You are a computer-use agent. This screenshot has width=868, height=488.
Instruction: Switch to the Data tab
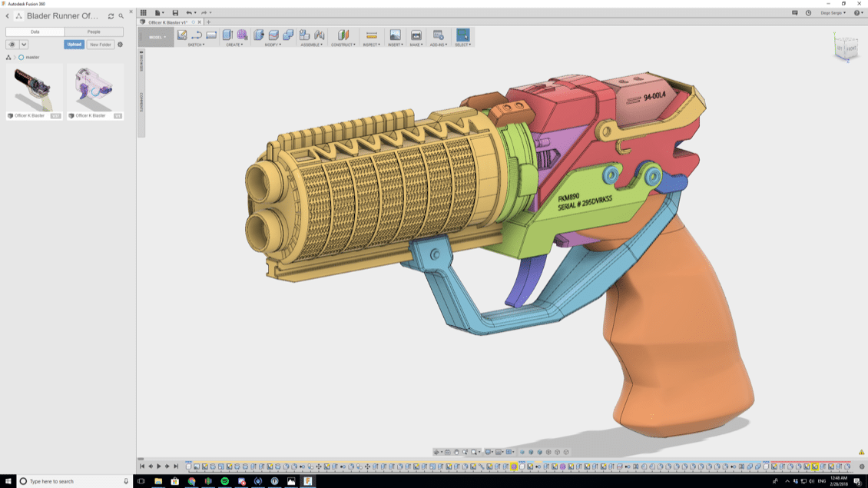(x=35, y=32)
